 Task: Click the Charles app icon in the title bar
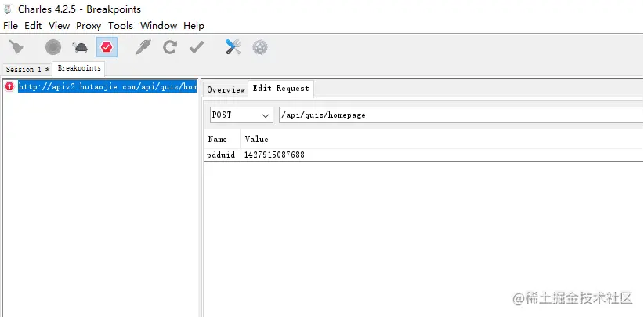7,9
